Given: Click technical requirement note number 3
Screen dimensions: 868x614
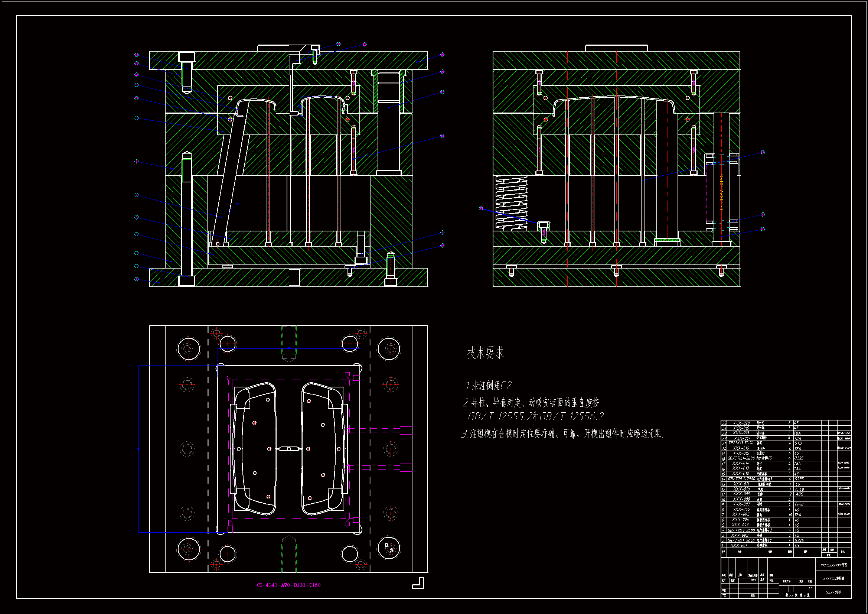Looking at the screenshot, I should pos(562,433).
